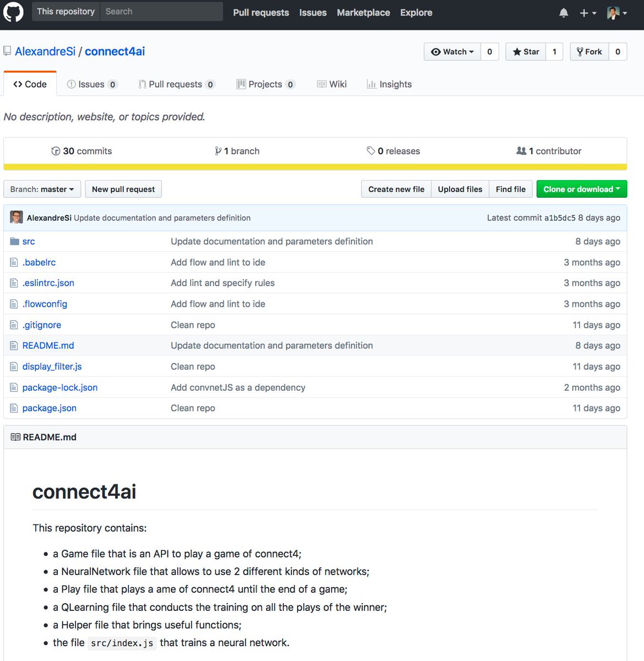Open the package.json file link
This screenshot has width=644, height=661.
50,408
